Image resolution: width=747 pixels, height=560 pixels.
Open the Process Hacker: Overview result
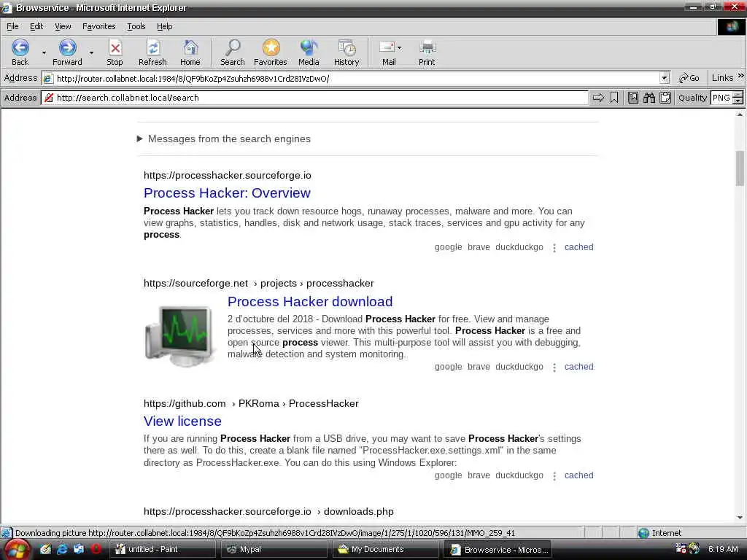click(228, 192)
